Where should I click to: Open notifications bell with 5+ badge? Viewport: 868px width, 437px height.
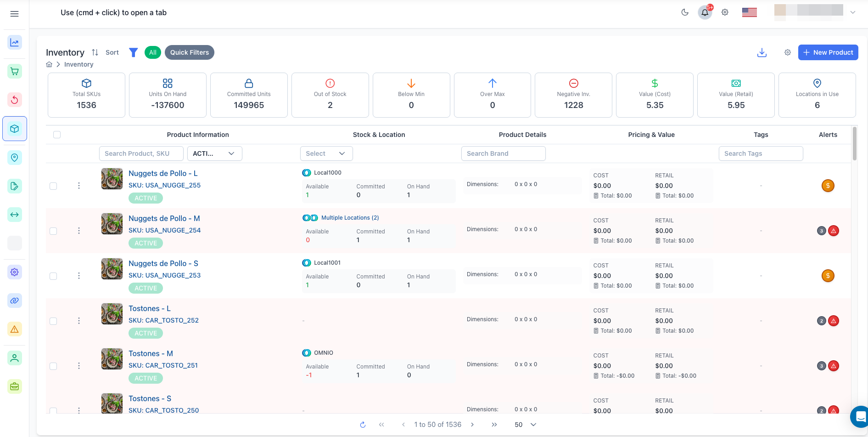pos(705,12)
